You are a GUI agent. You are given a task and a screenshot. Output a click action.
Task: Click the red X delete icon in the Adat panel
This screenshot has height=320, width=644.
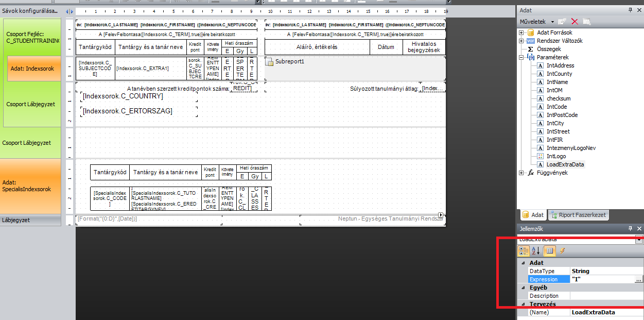coord(575,22)
